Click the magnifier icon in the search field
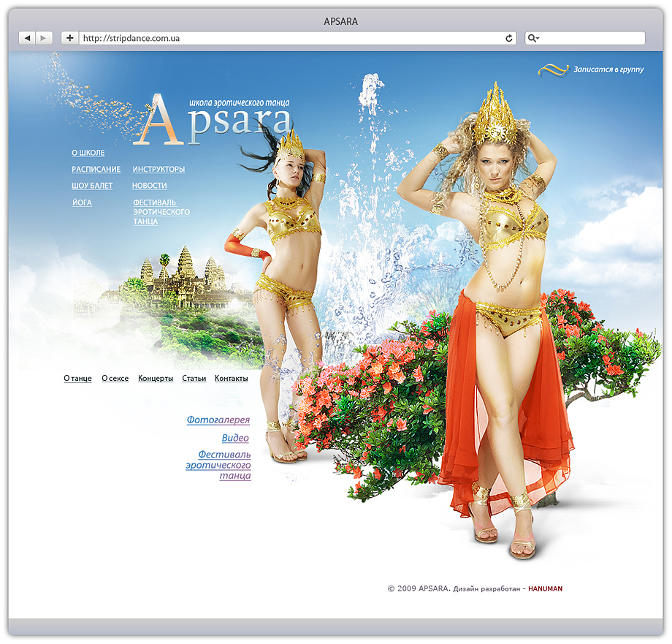The height and width of the screenshot is (644, 672). click(x=530, y=37)
